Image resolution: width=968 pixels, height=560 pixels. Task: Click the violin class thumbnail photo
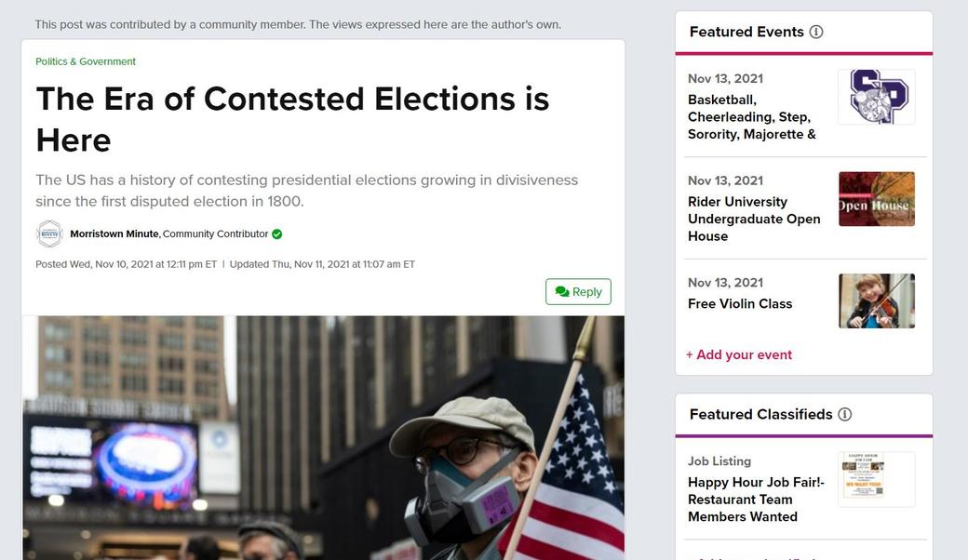tap(876, 300)
